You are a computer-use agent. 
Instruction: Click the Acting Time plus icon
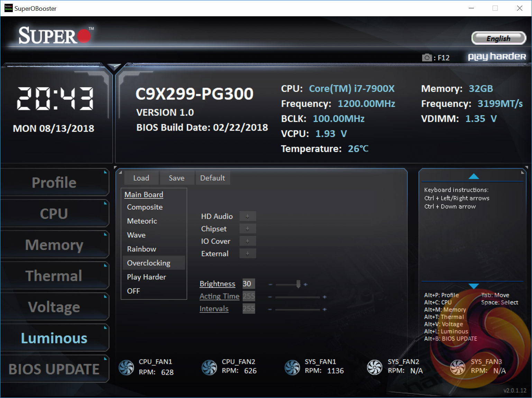[324, 297]
